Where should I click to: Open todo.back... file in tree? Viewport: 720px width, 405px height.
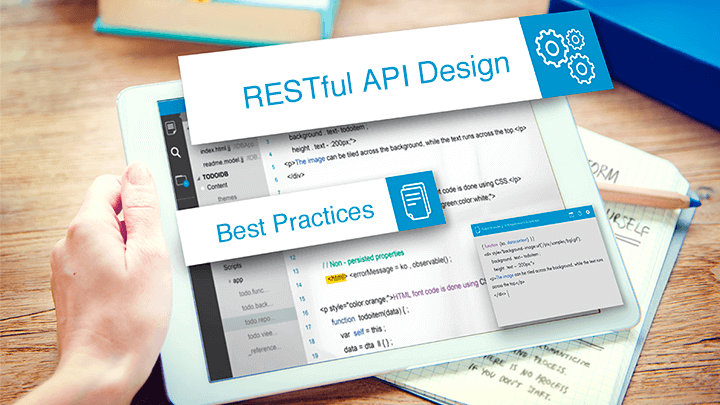tap(257, 306)
